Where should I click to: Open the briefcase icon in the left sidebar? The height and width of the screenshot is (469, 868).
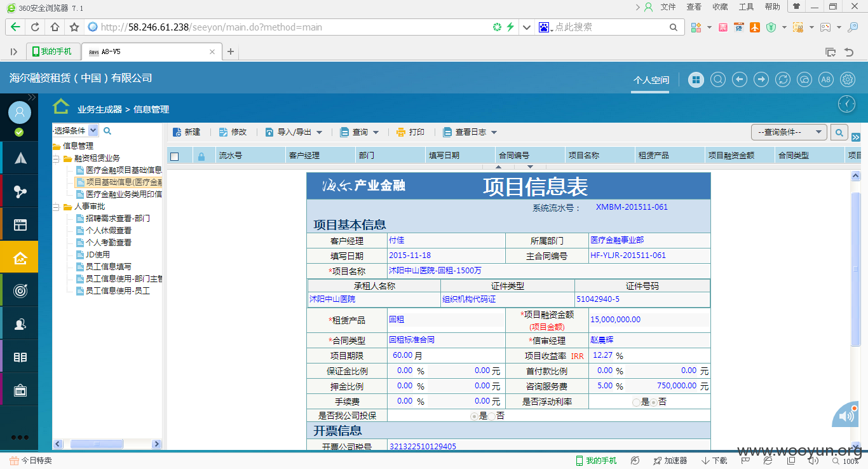click(20, 390)
